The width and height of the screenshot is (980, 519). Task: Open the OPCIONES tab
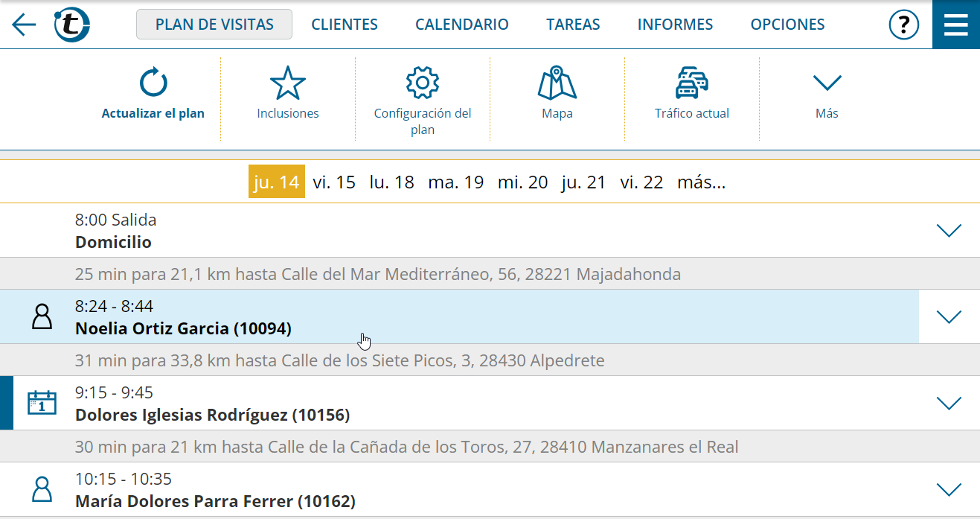787,25
